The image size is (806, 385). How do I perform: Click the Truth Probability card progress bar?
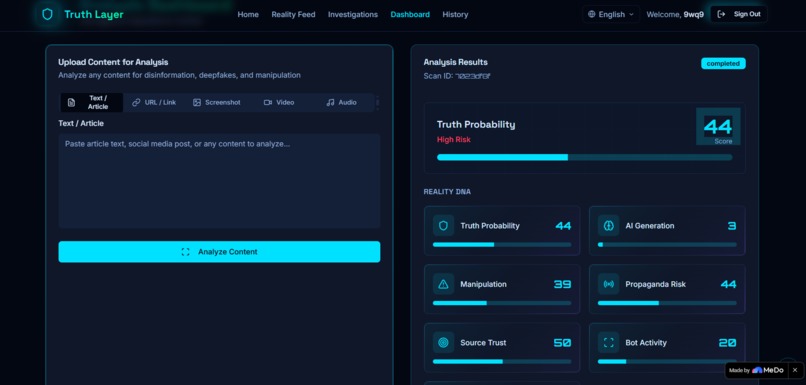point(502,245)
